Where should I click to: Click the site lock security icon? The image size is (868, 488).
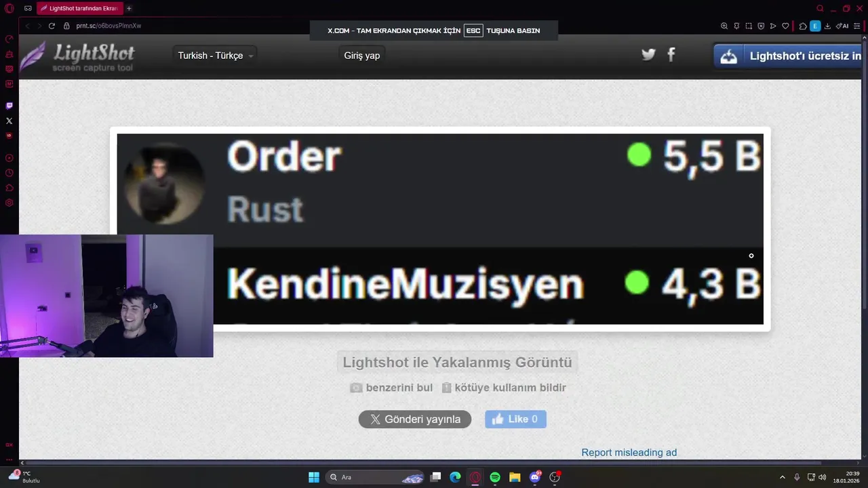tap(66, 26)
